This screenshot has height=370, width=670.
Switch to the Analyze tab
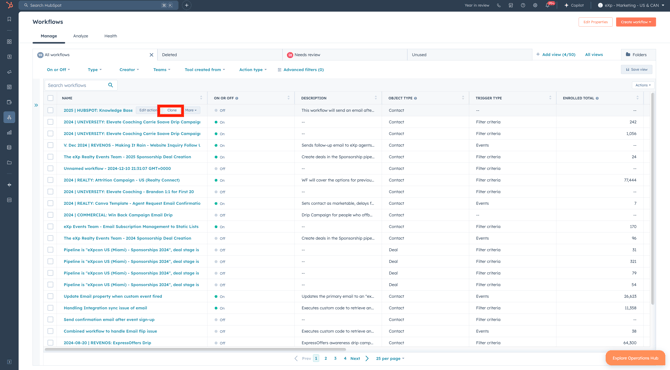(x=80, y=36)
